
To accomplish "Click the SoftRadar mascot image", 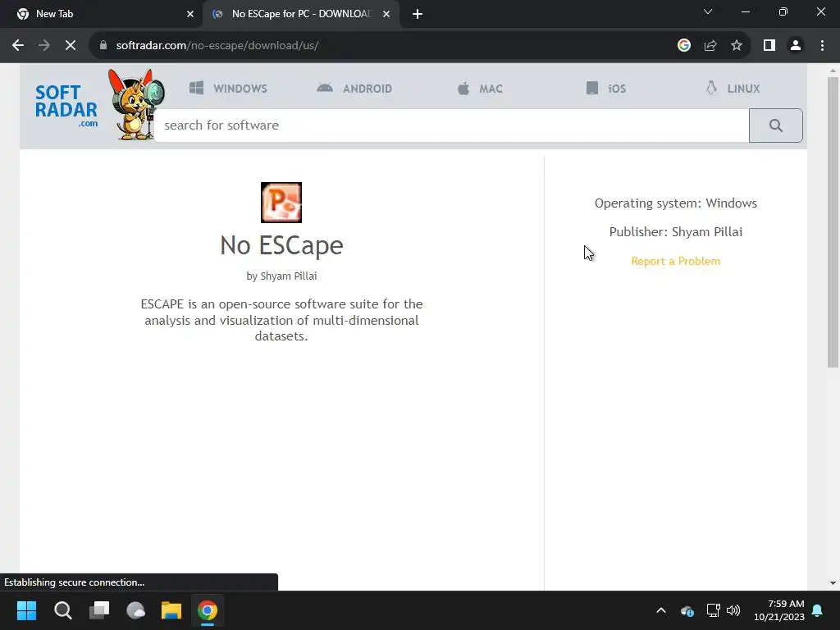I will pos(136,104).
